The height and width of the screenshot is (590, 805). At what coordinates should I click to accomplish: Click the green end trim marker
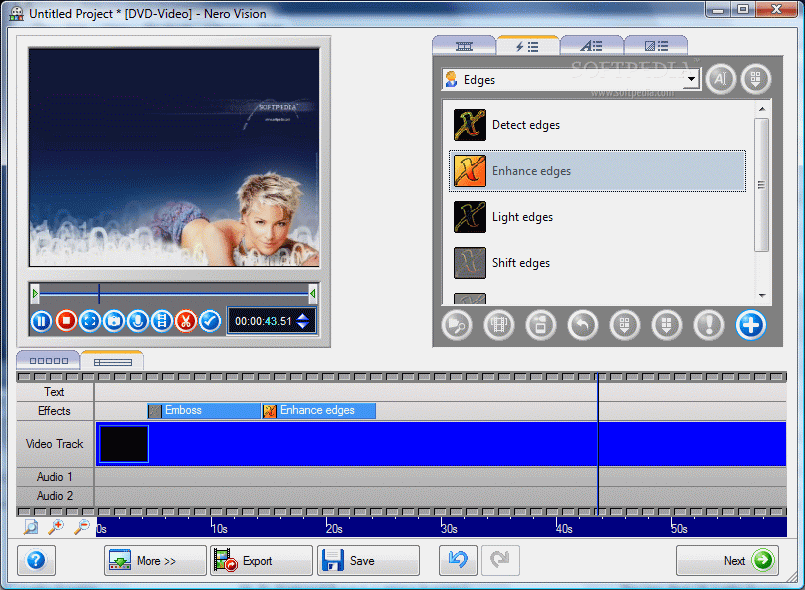pos(312,294)
